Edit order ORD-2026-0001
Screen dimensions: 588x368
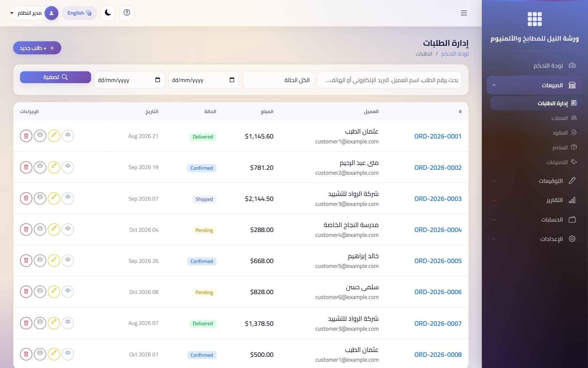click(x=54, y=136)
